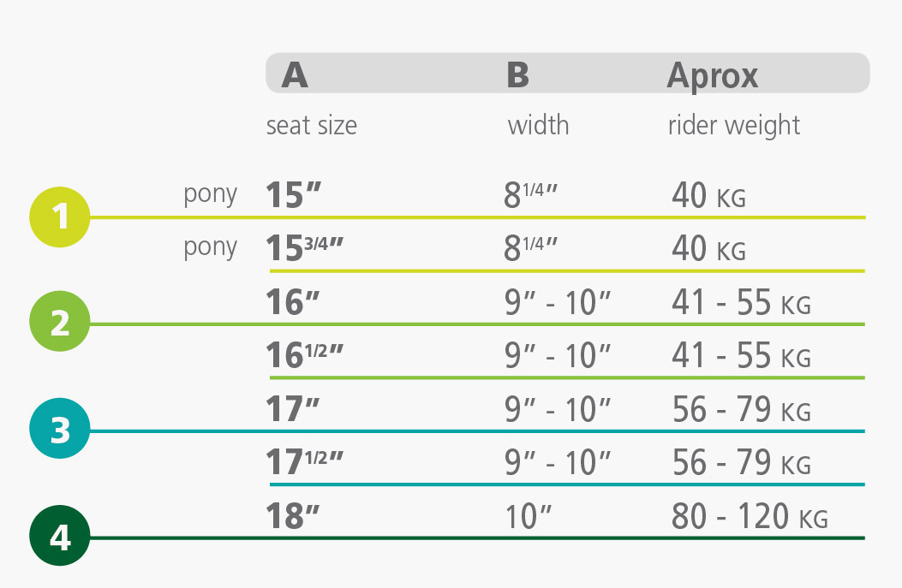This screenshot has width=902, height=588.
Task: Select the 15 3/4″ pony seat size
Action: [x=304, y=248]
